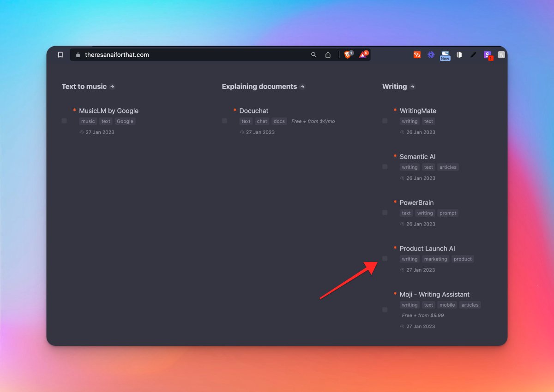Tick the checkbox for WritingMate
Screen dimensions: 554x392
(x=385, y=121)
